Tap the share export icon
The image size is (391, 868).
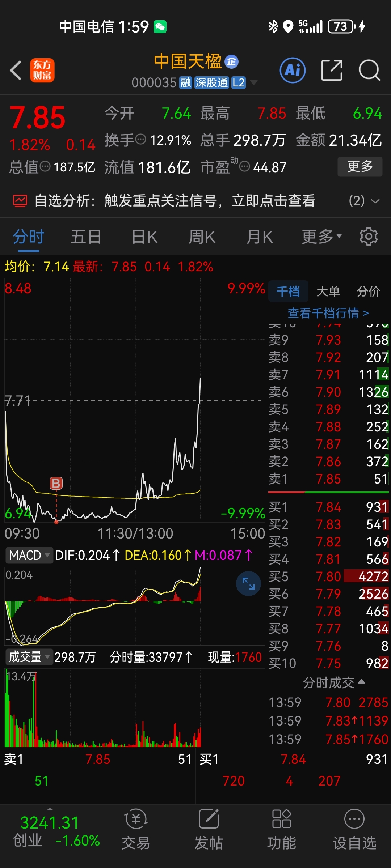coord(332,70)
